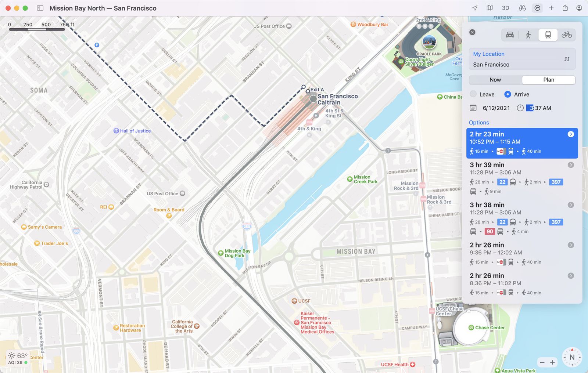
Task: Swap origin and destination with the swap icon
Action: coord(567,59)
